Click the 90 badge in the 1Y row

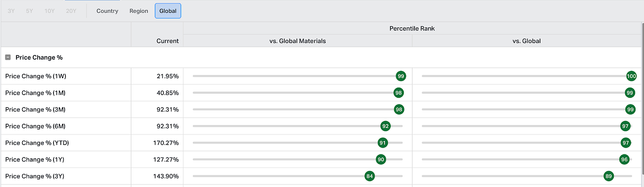(x=381, y=160)
